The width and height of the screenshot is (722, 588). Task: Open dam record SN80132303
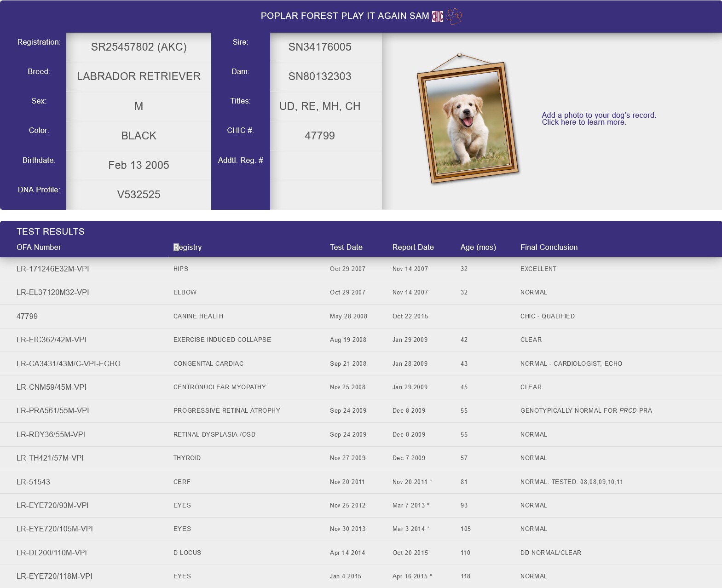click(320, 76)
